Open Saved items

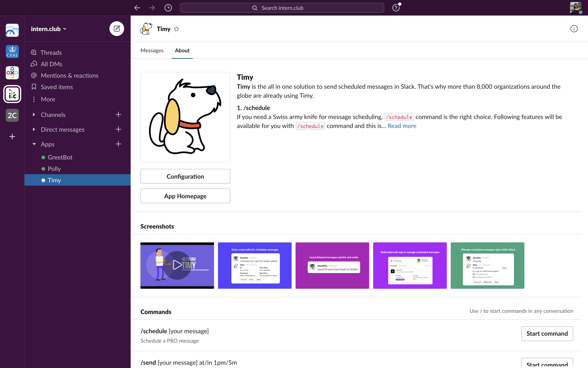point(77,87)
